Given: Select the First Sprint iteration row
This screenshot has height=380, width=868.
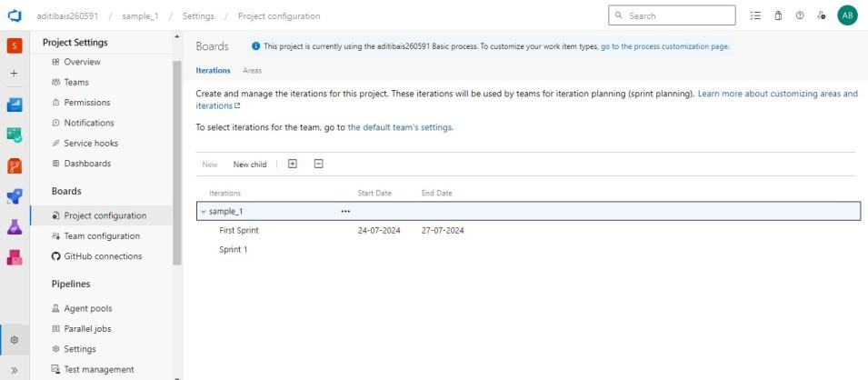Looking at the screenshot, I should [239, 231].
